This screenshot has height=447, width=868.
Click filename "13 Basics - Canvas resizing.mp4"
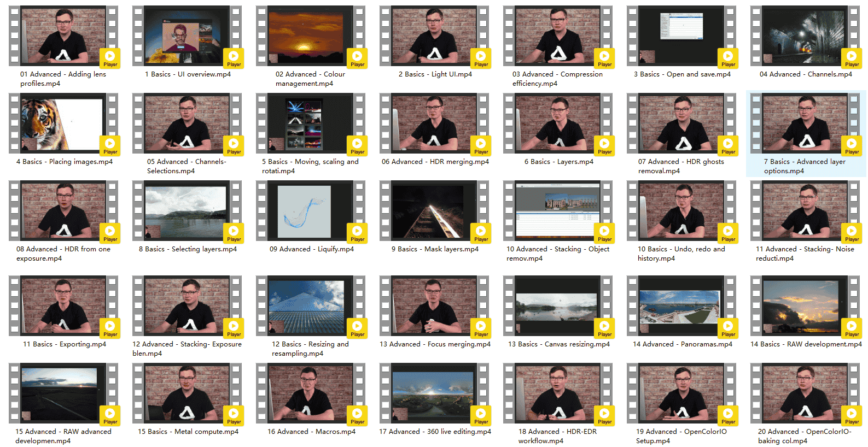pos(558,344)
